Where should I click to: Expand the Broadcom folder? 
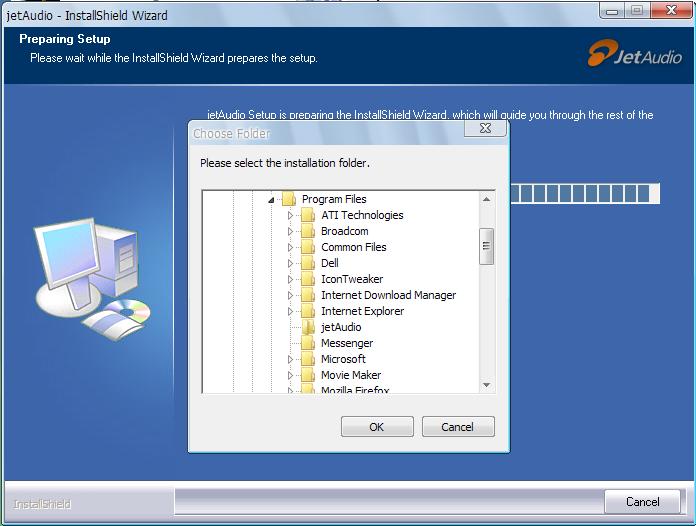(x=290, y=231)
